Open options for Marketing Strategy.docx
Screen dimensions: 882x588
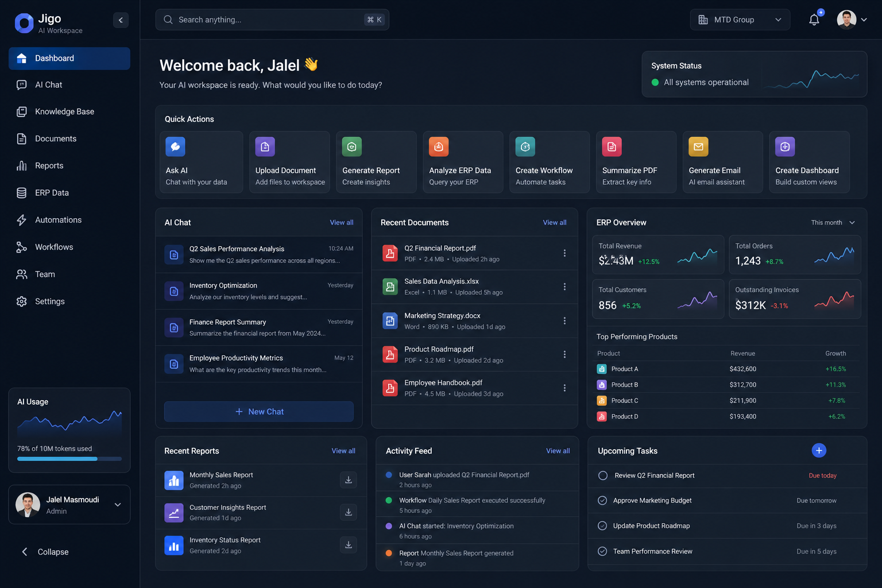pos(564,321)
